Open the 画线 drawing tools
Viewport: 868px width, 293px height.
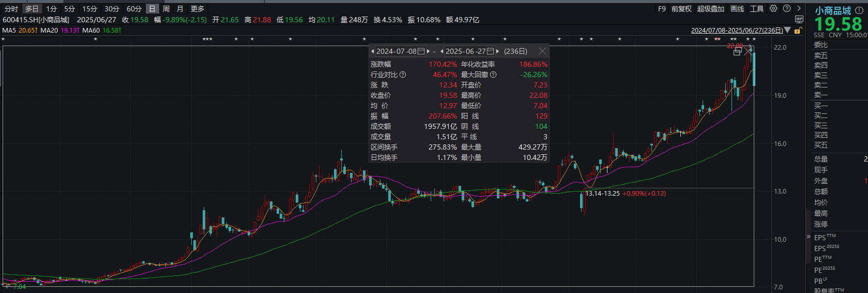click(737, 9)
